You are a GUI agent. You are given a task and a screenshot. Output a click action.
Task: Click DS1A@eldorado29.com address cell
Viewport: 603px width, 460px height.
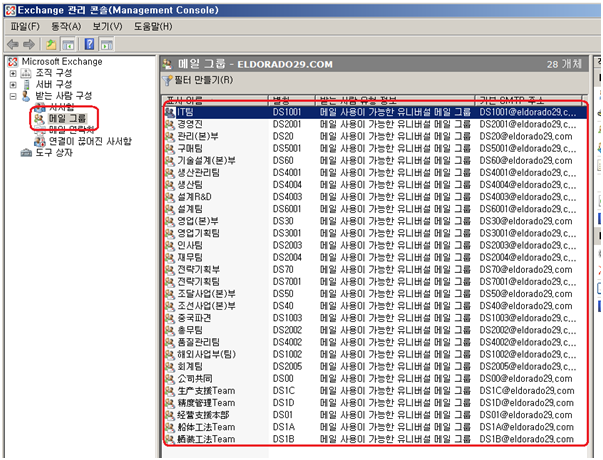(526, 427)
